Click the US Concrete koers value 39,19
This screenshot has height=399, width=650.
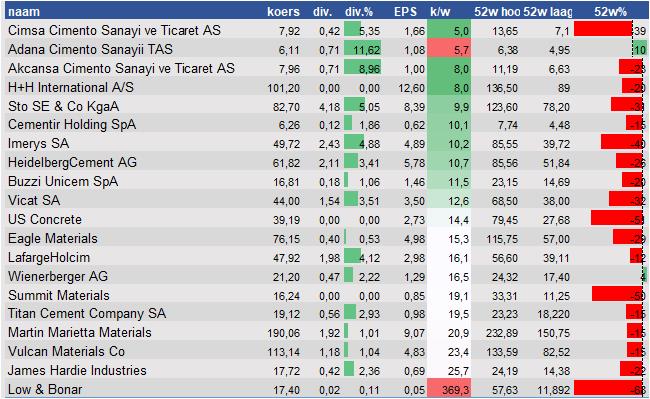pyautogui.click(x=286, y=220)
